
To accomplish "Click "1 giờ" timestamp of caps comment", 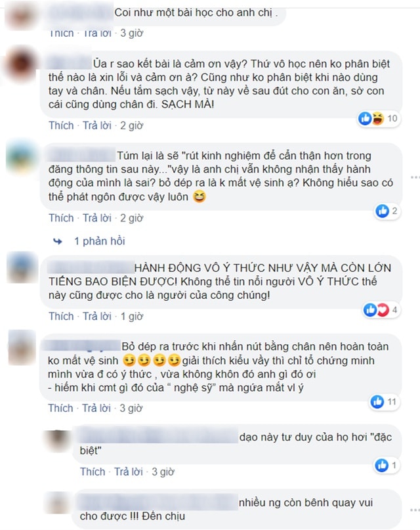I will [132, 316].
